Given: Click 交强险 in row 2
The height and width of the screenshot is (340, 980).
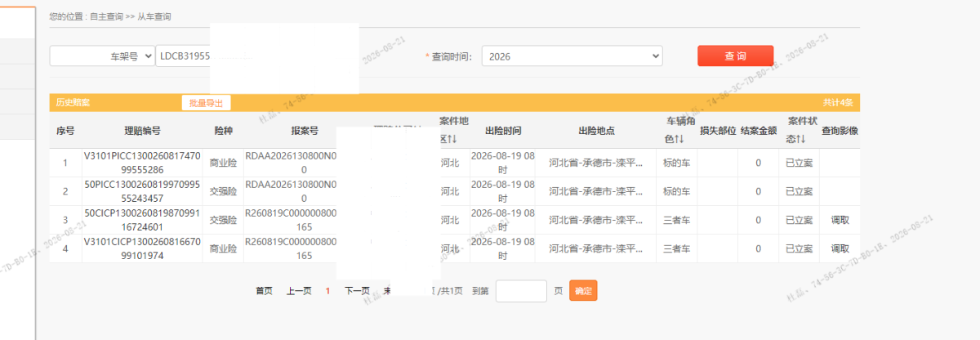Looking at the screenshot, I should (223, 191).
